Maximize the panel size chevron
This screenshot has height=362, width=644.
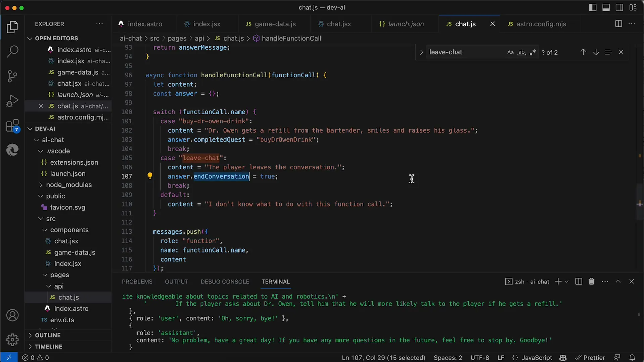tap(618, 281)
